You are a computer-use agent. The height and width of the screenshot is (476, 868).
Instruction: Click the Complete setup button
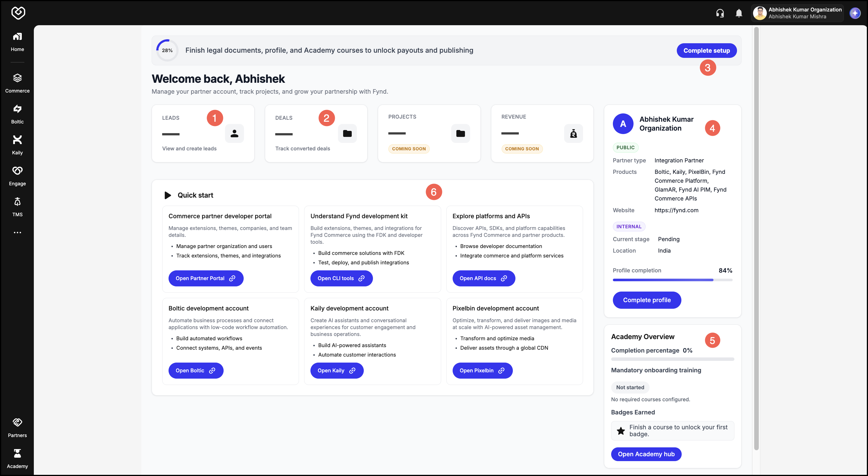pos(706,50)
